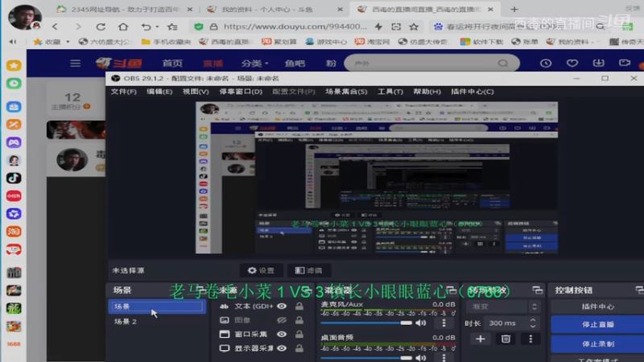This screenshot has width=644, height=362.
Task: Toggle lock on the window capture source
Action: (x=299, y=334)
